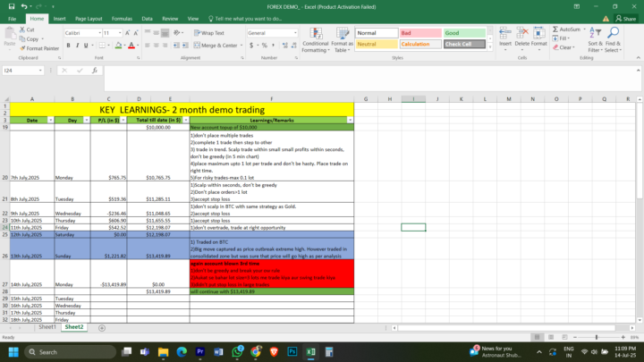This screenshot has width=644, height=362.
Task: Switch to Sheet1 worksheet tab
Action: [x=47, y=327]
